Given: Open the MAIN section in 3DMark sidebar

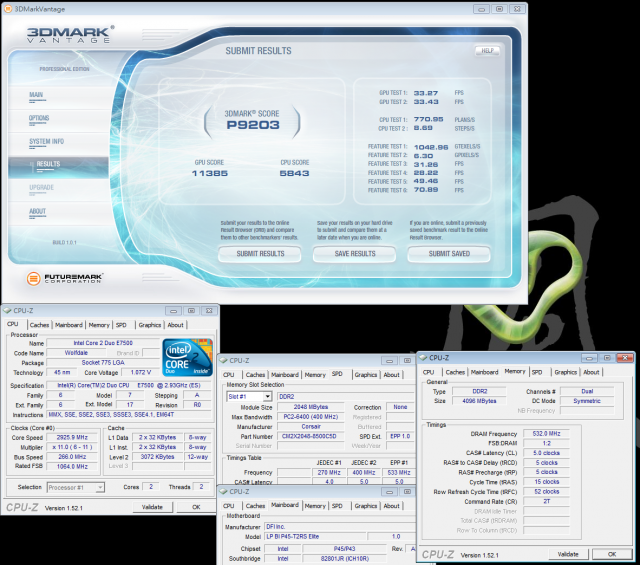Looking at the screenshot, I should 36,95.
